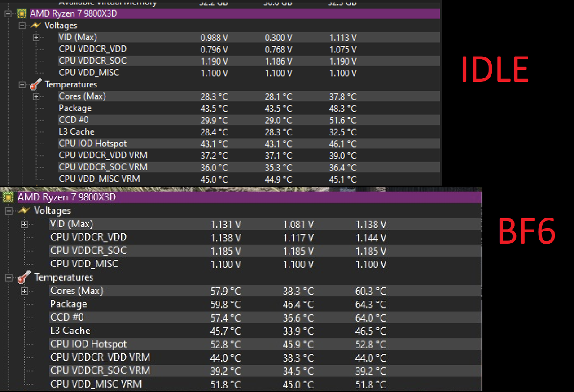Click the 1.144 V maximum VDDCR_VDD value

(371, 238)
